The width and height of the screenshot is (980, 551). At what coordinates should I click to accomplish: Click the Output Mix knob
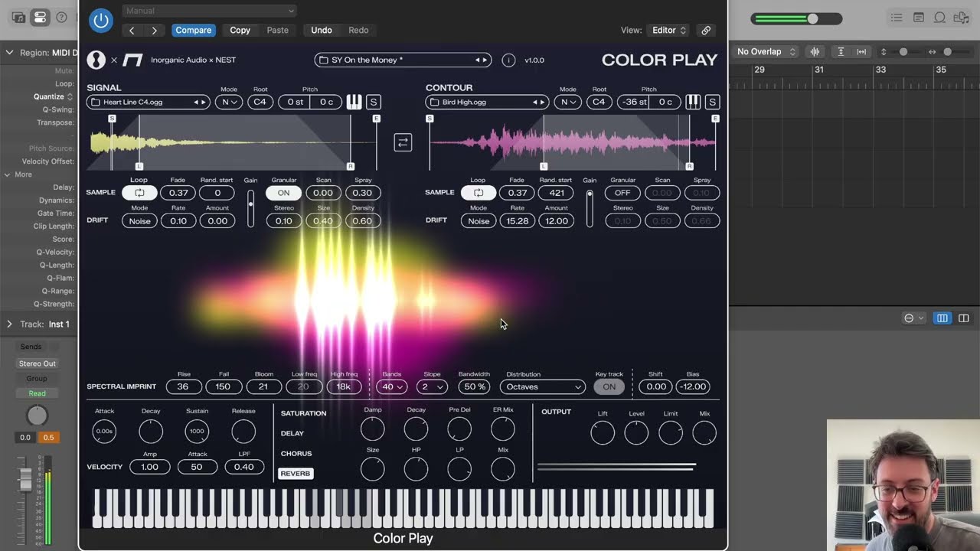704,433
